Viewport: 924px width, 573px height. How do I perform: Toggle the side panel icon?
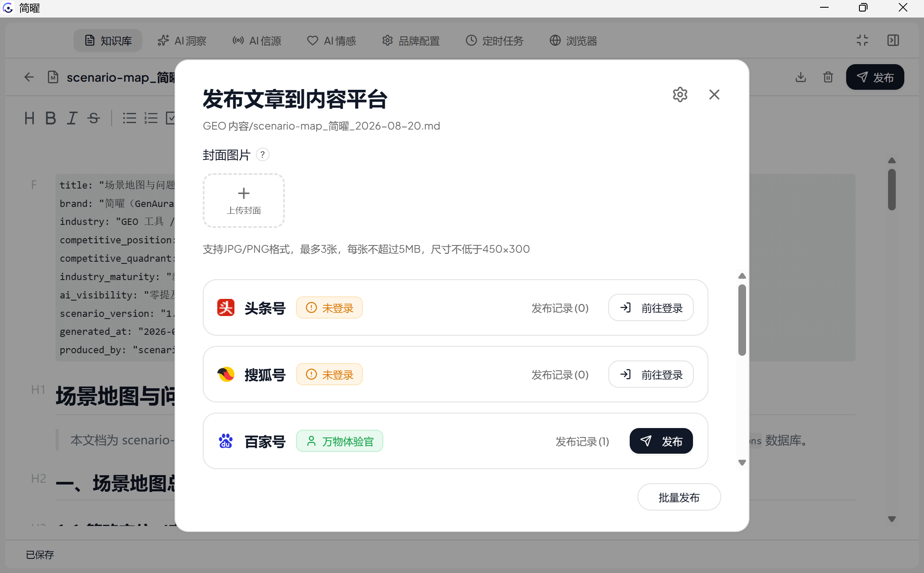click(x=893, y=40)
